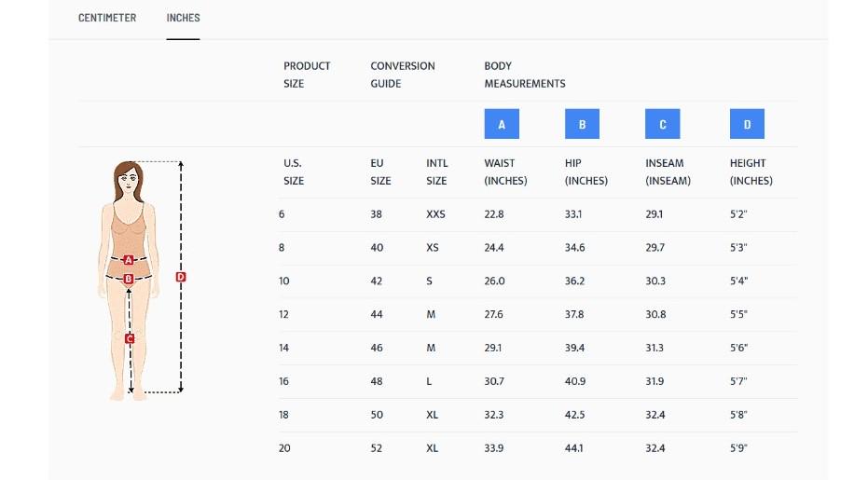The height and width of the screenshot is (480, 868).
Task: Click the blue A waist badge
Action: (502, 124)
